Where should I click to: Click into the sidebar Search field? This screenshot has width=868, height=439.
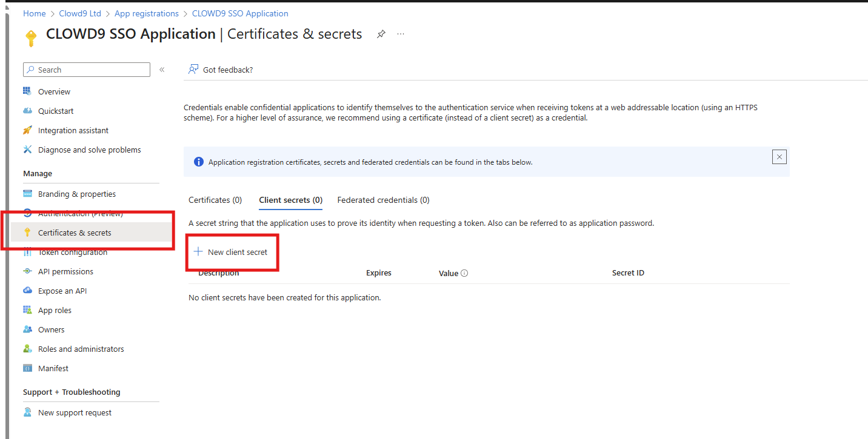click(87, 70)
